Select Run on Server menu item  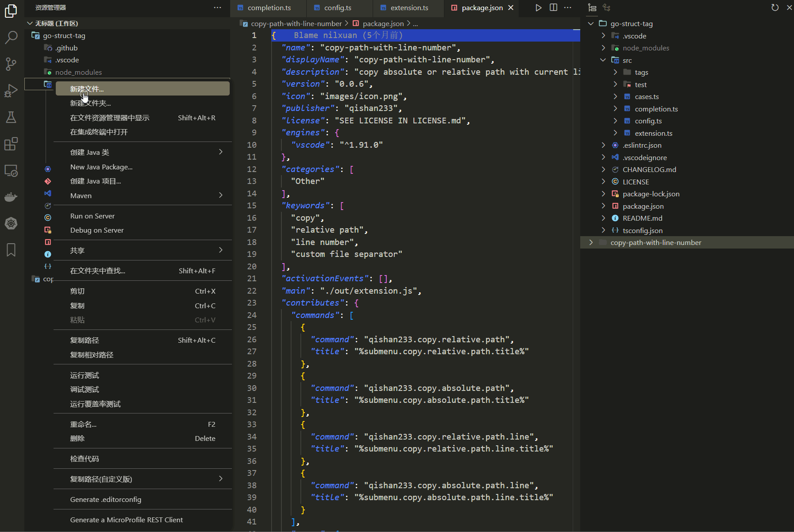143,216
